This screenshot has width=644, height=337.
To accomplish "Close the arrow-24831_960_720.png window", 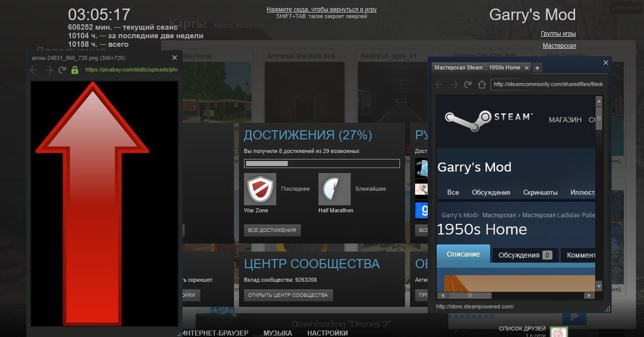I will [174, 57].
